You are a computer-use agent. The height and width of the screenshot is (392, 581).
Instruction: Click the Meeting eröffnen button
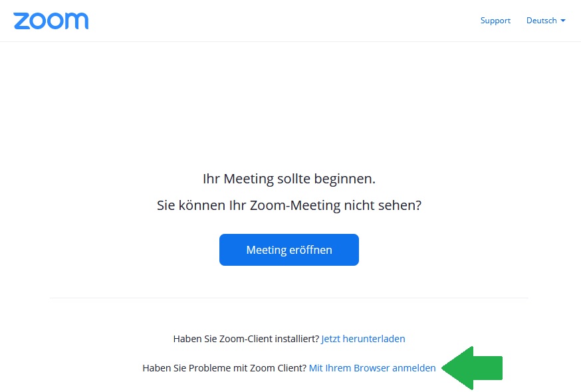pyautogui.click(x=289, y=250)
